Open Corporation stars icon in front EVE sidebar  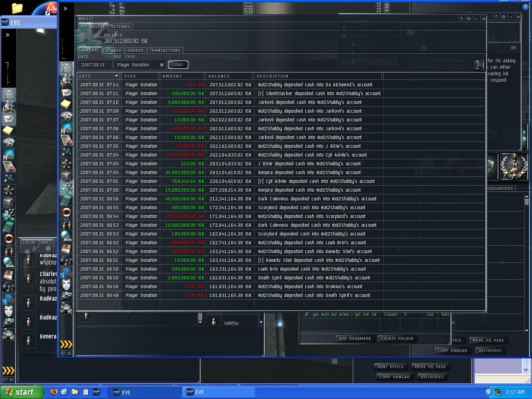(66, 164)
